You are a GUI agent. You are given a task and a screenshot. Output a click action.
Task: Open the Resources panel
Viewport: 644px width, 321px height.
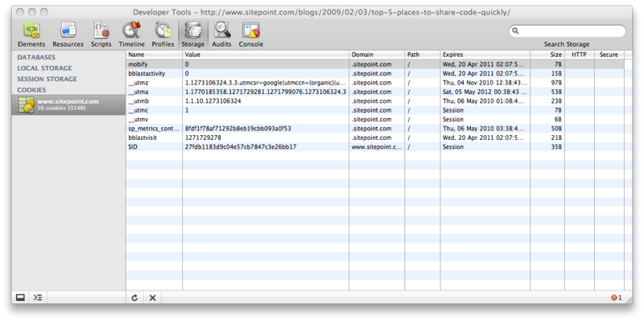pyautogui.click(x=68, y=35)
